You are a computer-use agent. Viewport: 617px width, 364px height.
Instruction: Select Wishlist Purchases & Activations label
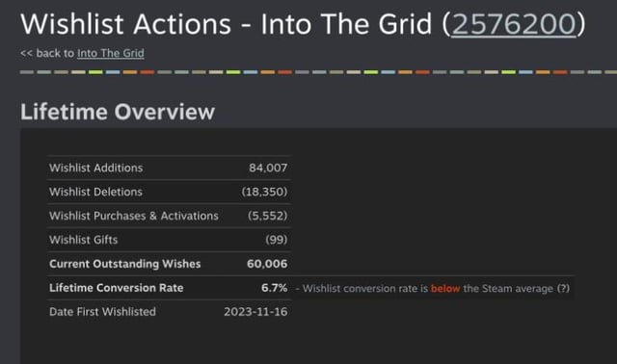click(x=134, y=216)
